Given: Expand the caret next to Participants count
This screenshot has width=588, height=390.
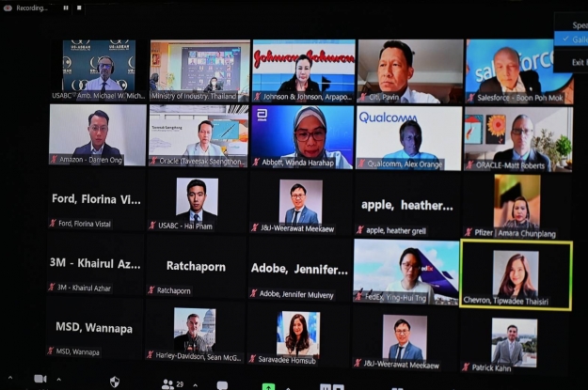Looking at the screenshot, I should pyautogui.click(x=196, y=384).
